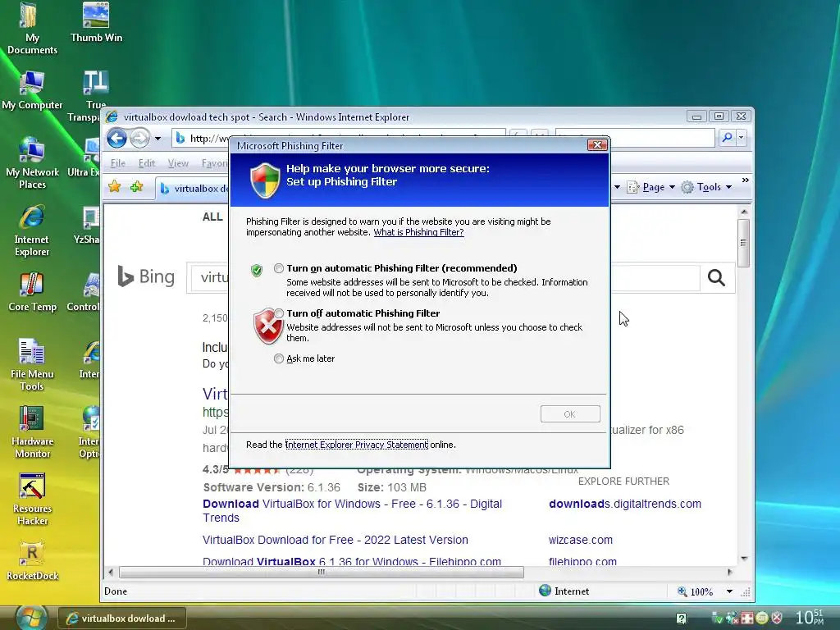Open My Documents desktop icon
This screenshot has width=840, height=630.
pyautogui.click(x=32, y=29)
